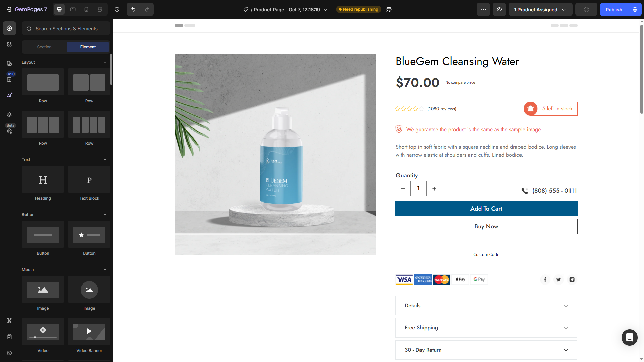Switch to the Section tab
644x362 pixels.
[44, 47]
